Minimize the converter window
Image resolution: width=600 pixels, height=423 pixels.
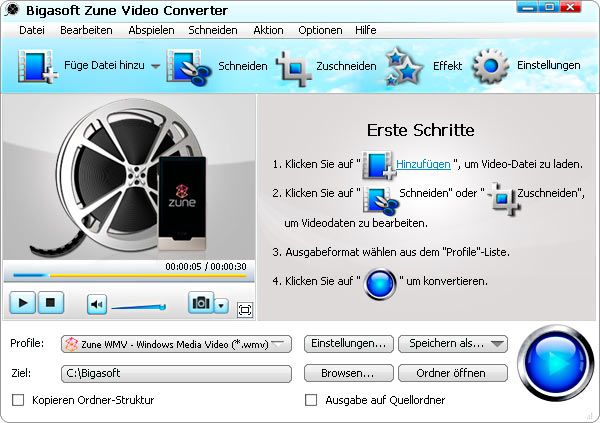click(527, 7)
